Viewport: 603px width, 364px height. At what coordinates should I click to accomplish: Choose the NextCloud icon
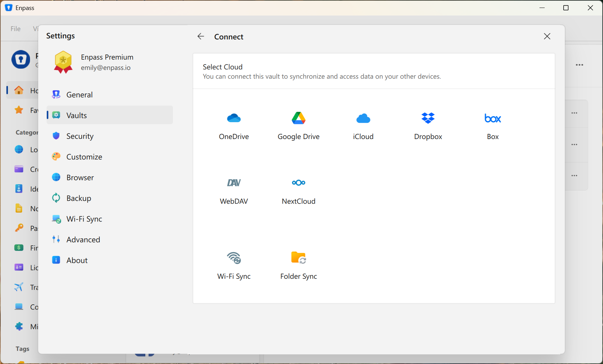click(x=299, y=183)
